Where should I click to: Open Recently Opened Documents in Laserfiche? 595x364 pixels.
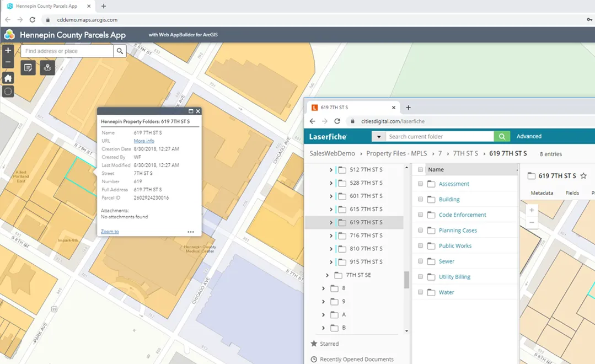[x=352, y=359]
